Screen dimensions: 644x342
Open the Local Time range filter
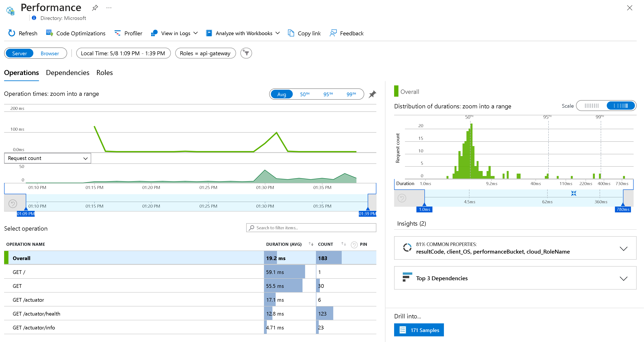click(123, 53)
